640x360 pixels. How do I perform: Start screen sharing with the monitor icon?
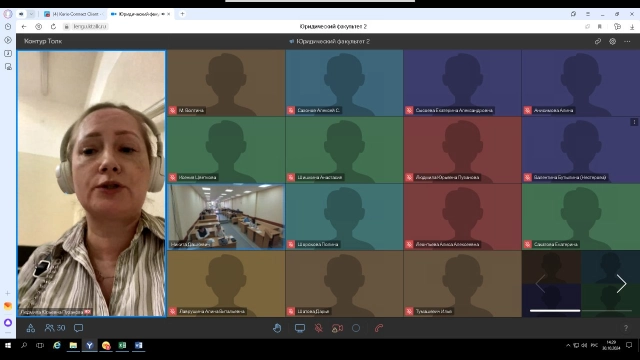tap(300, 328)
